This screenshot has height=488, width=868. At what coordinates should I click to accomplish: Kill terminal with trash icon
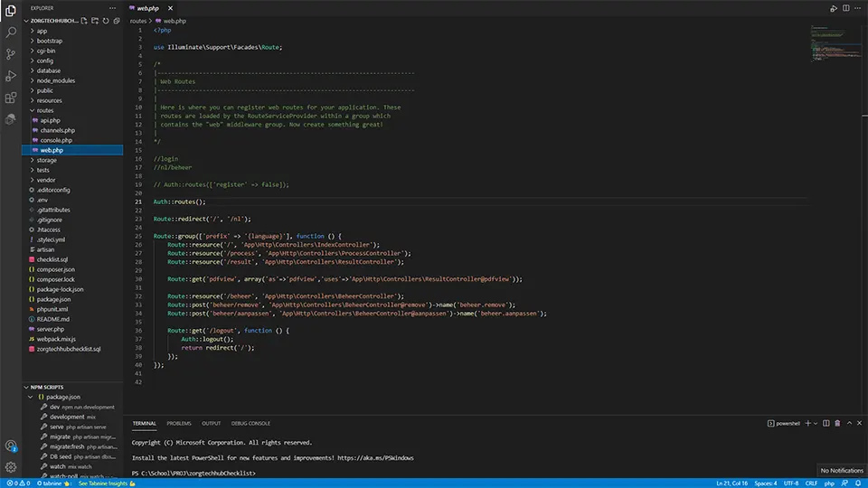pos(837,423)
